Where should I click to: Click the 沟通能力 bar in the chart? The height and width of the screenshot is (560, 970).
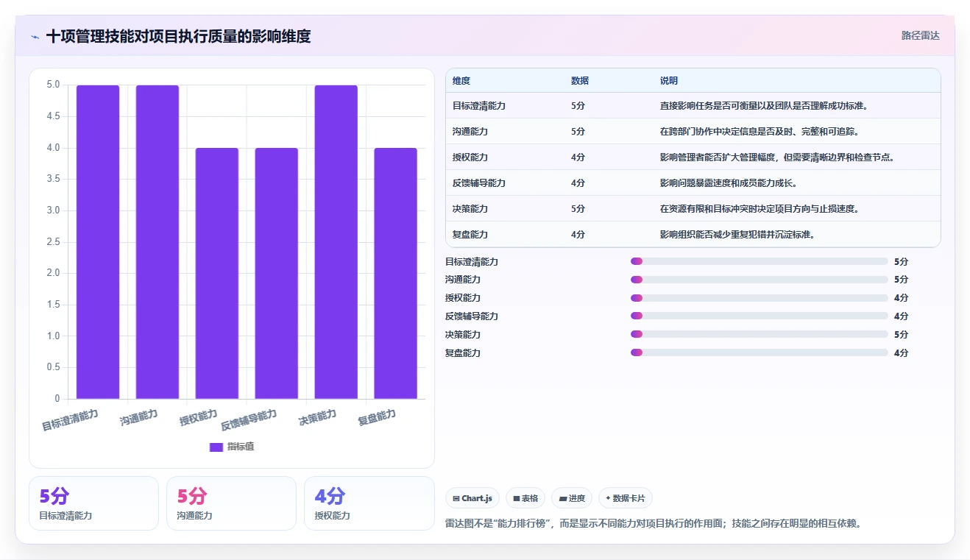pyautogui.click(x=157, y=242)
